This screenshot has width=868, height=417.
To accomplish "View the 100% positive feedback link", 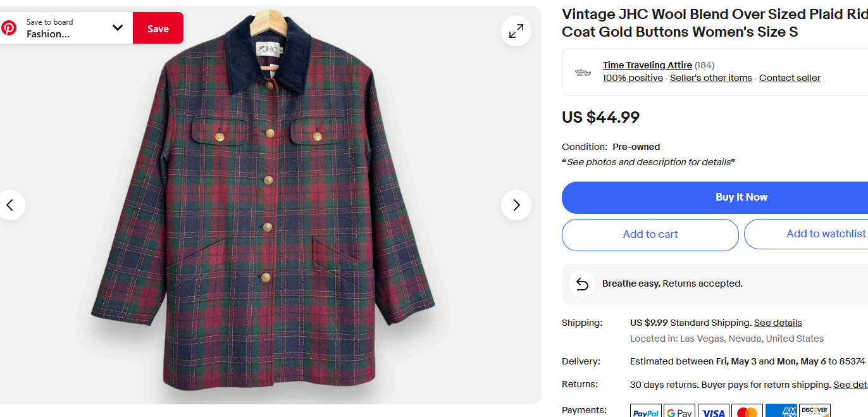I will 633,78.
